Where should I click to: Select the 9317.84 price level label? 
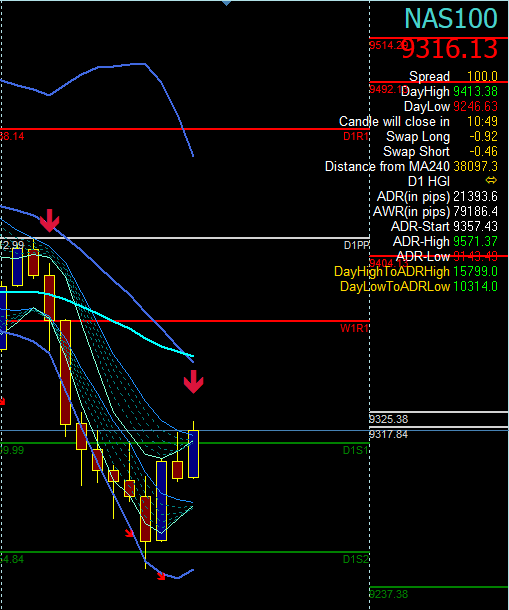pos(388,434)
